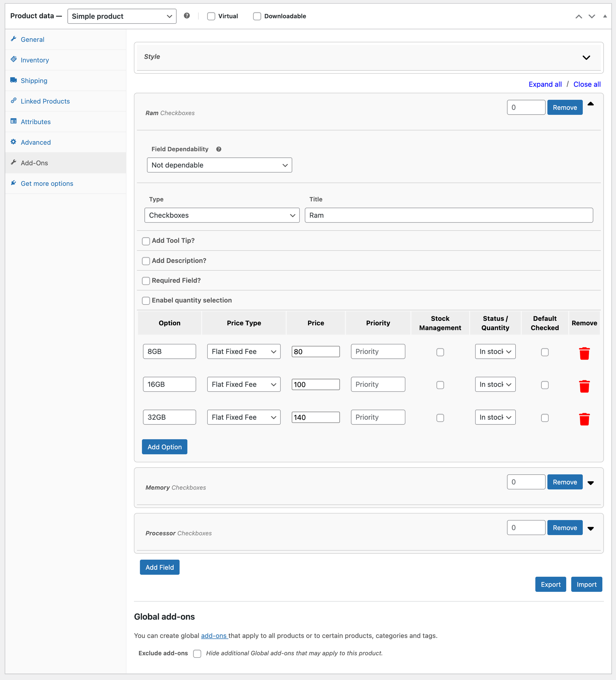Viewport: 616px width, 680px height.
Task: Click the chain icon next to Linked Products
Action: point(14,100)
